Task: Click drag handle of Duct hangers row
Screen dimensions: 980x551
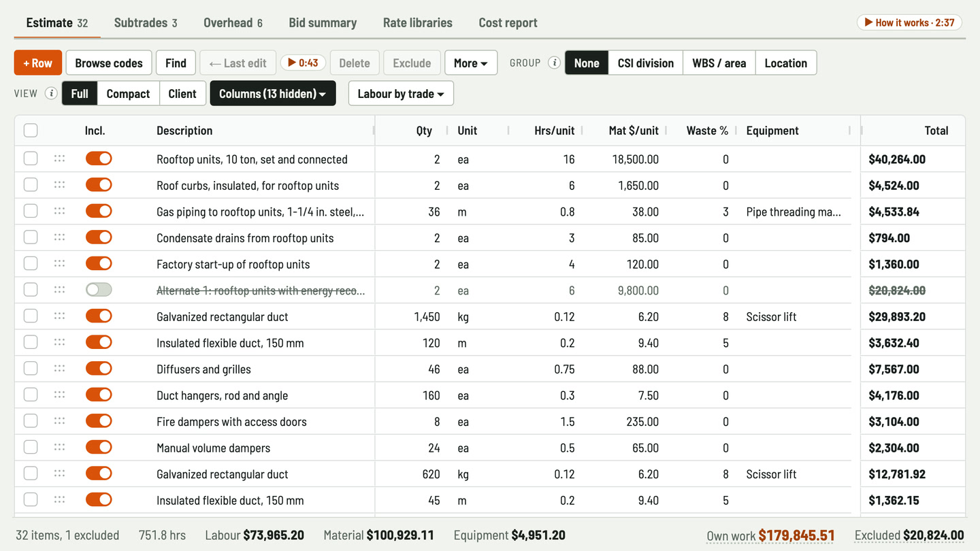Action: [59, 395]
